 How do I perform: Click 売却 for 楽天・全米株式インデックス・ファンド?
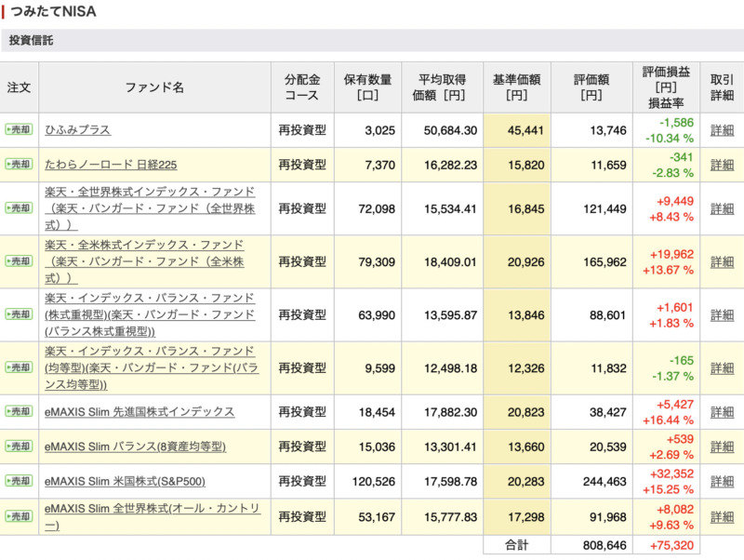point(19,261)
